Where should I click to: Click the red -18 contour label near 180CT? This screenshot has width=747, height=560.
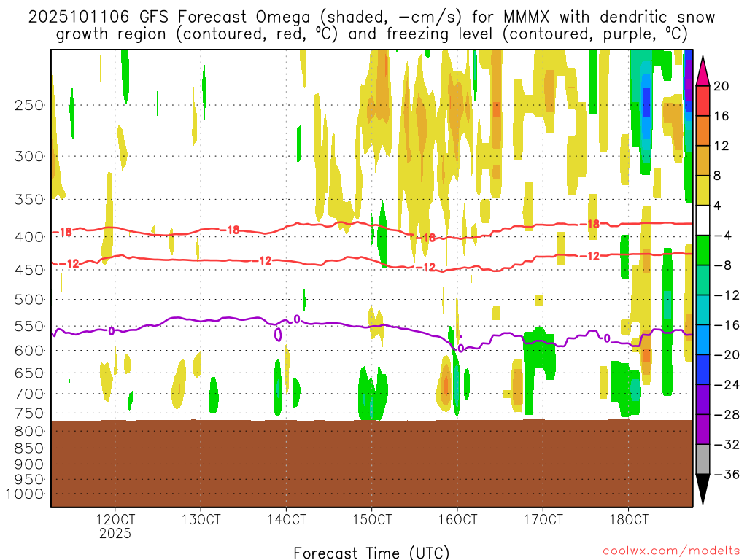(590, 224)
